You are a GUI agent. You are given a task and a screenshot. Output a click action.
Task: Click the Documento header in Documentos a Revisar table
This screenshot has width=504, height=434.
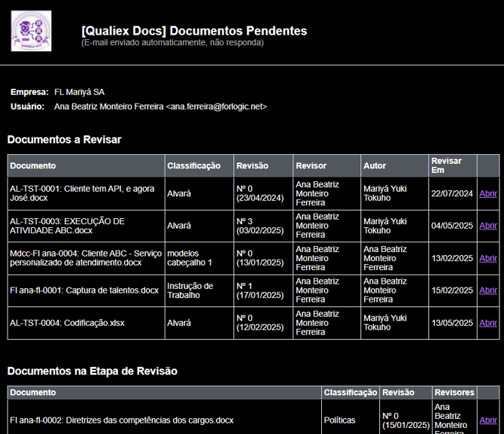[33, 165]
